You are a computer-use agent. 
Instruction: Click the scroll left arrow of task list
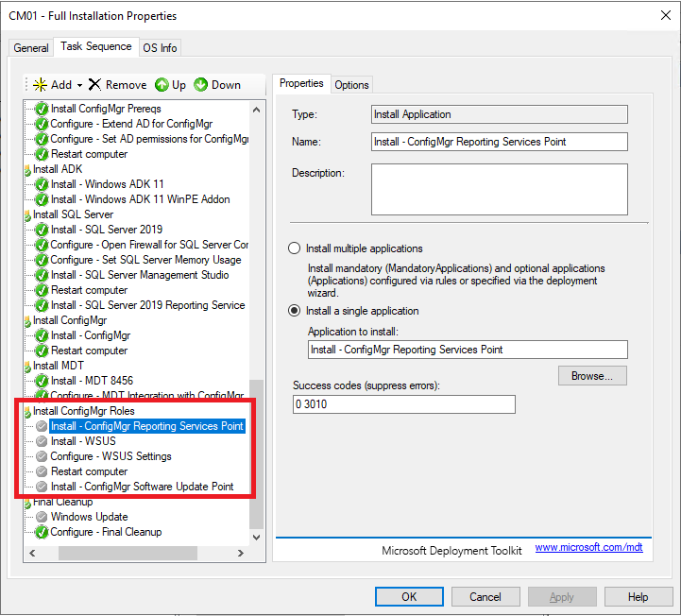tap(32, 553)
